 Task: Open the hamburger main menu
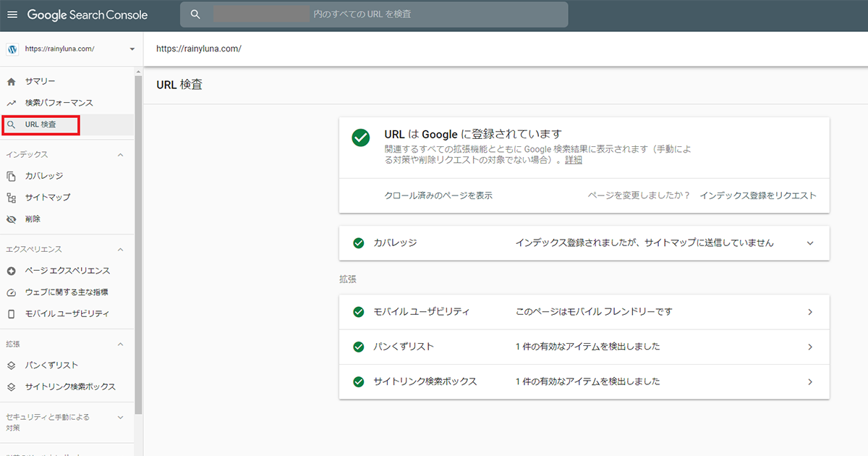[12, 14]
